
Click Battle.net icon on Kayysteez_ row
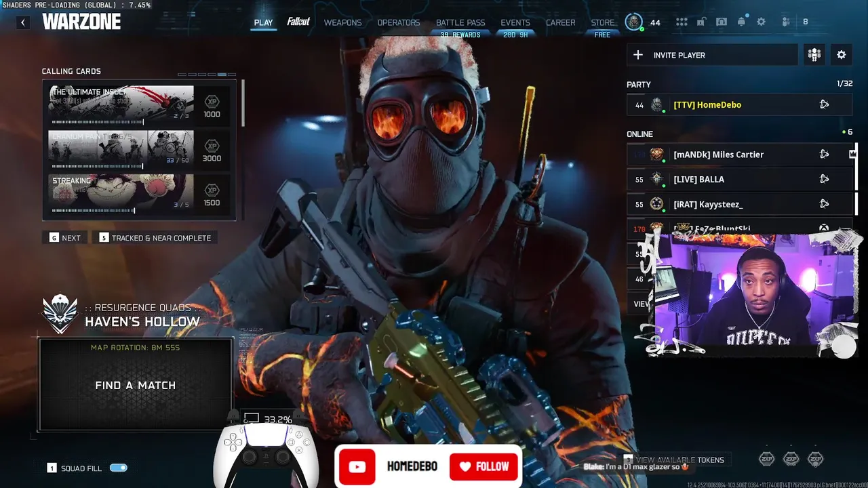coord(824,203)
